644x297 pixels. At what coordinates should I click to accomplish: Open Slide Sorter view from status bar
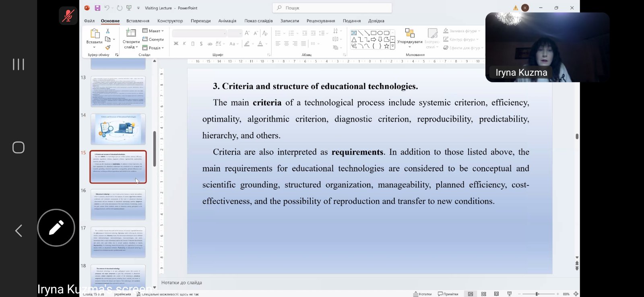(x=483, y=294)
